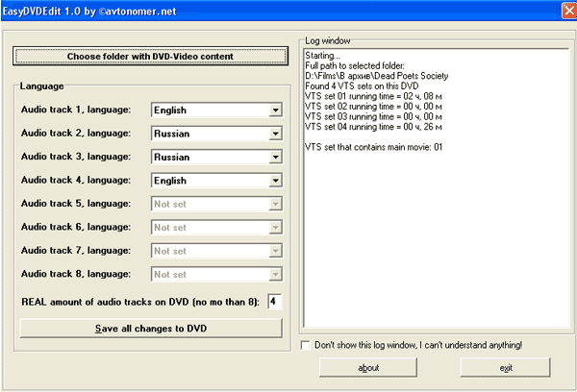Click Choose folder with DVD-Video content button
577x392 pixels.
coord(150,57)
